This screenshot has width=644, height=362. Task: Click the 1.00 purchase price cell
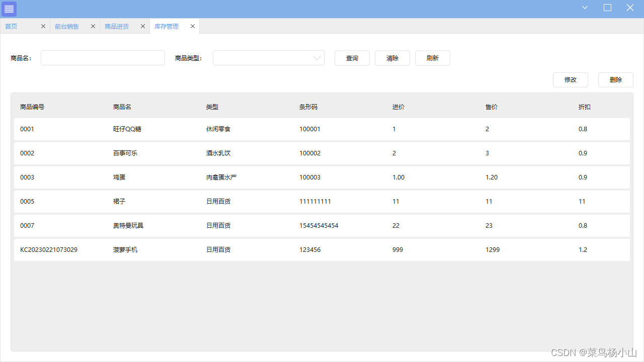point(398,177)
